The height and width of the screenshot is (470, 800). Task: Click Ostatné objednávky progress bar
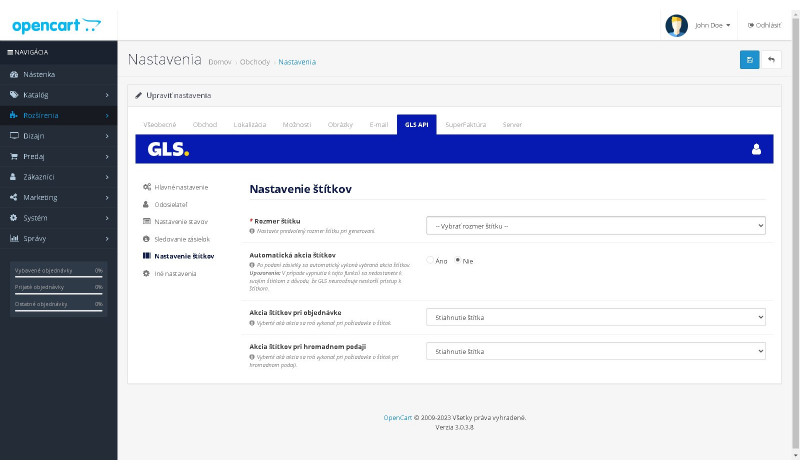pyautogui.click(x=59, y=310)
